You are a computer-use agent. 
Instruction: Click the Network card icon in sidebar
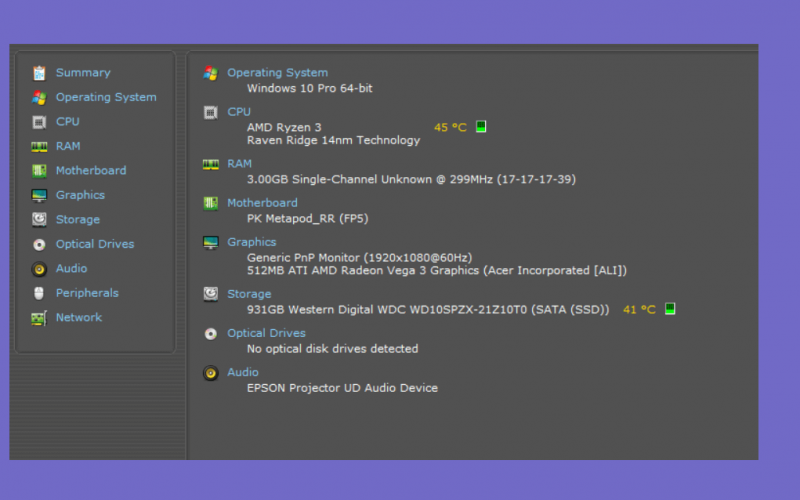click(39, 318)
